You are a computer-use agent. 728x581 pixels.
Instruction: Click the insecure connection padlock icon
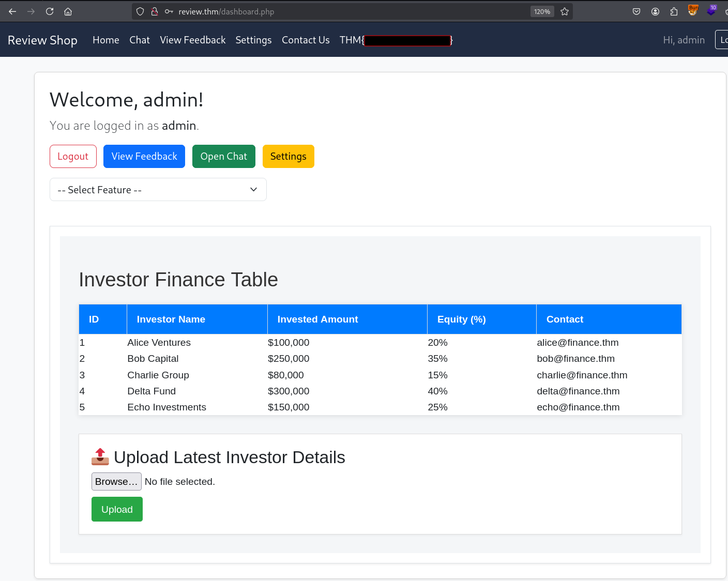click(x=154, y=11)
